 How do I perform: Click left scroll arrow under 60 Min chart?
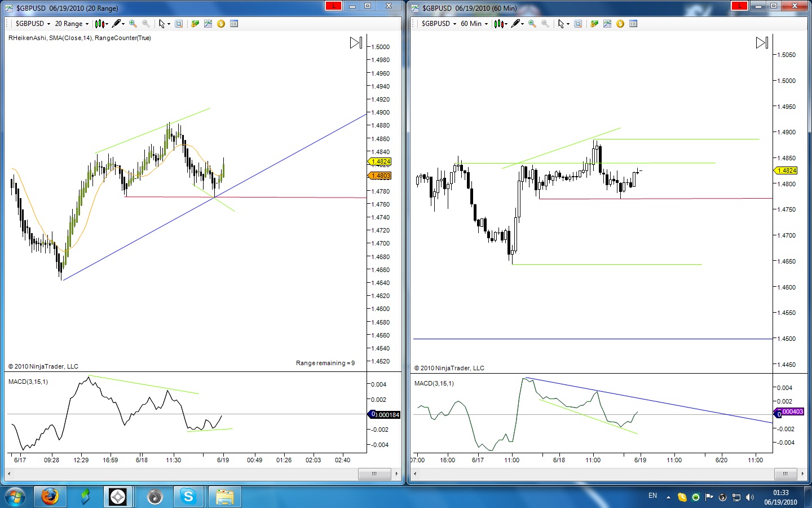pos(415,474)
